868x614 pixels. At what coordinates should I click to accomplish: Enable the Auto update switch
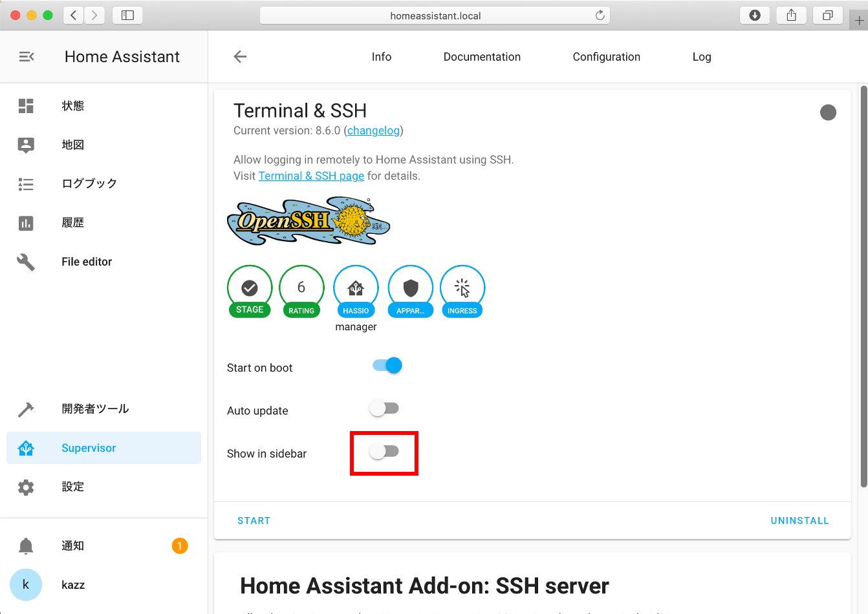384,408
